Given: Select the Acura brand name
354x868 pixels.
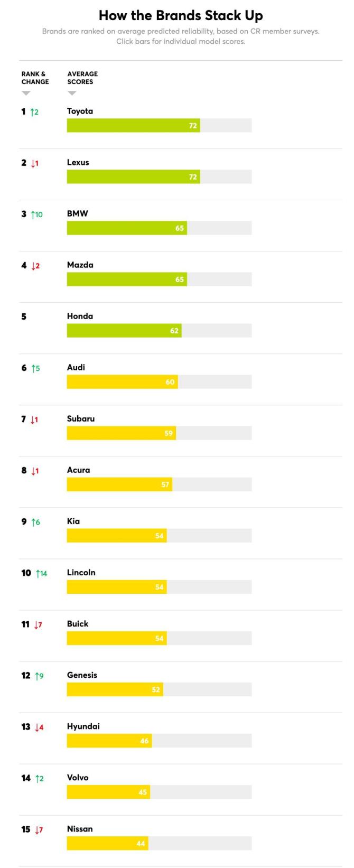Looking at the screenshot, I should 78,470.
